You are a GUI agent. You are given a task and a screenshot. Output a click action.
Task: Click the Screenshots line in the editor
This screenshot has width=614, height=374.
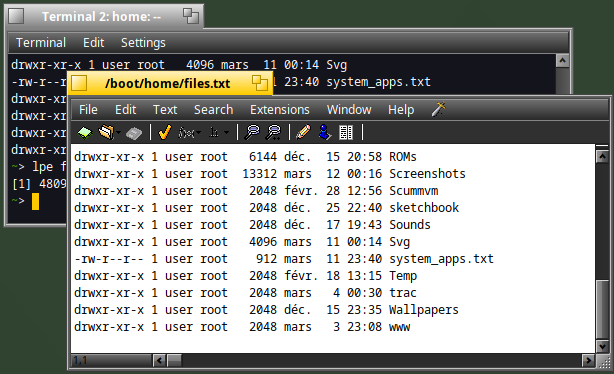270,174
